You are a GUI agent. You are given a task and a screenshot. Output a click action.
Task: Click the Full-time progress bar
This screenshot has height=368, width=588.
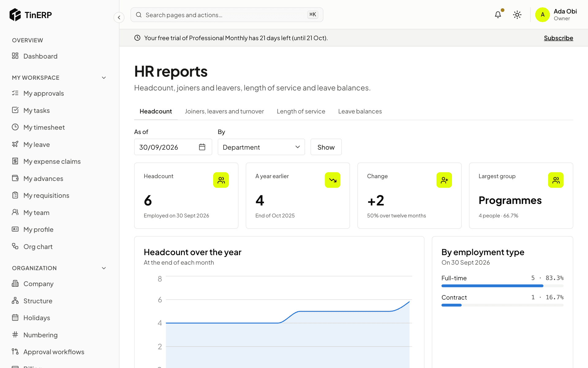point(502,286)
